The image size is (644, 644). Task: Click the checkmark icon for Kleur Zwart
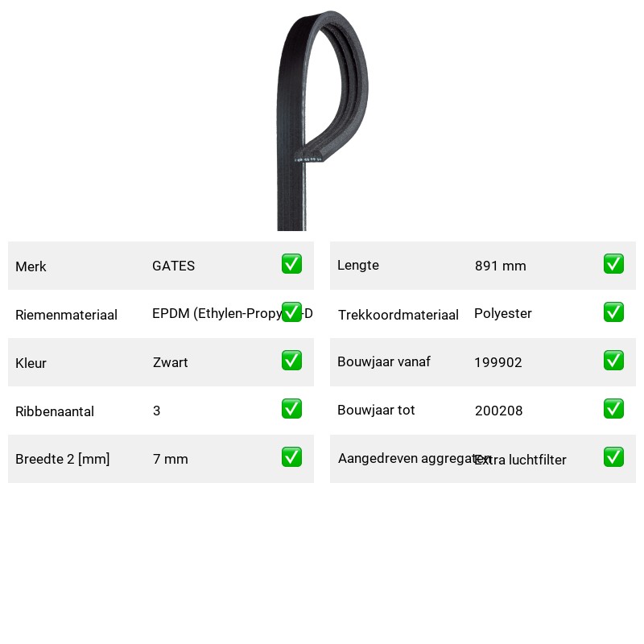[291, 360]
